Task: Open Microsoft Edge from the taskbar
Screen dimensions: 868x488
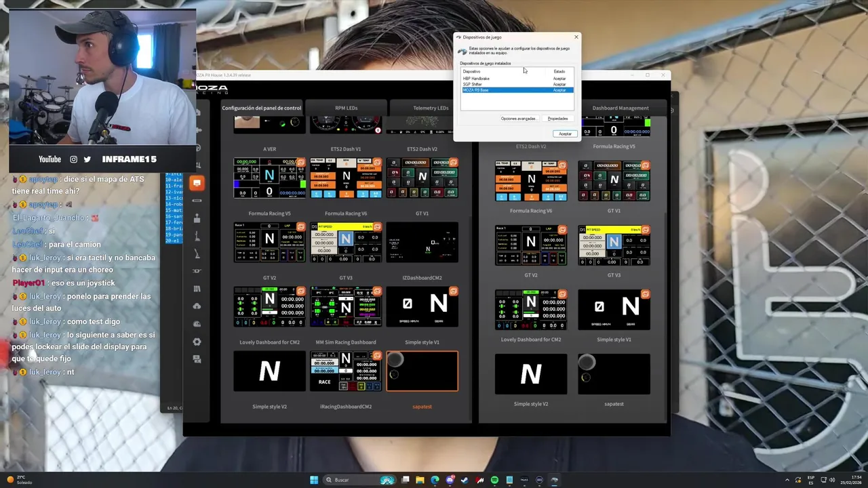Action: click(x=435, y=480)
